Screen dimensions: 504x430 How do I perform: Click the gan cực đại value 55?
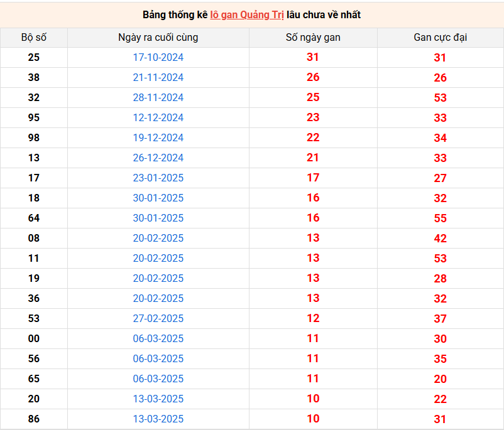[x=441, y=218]
